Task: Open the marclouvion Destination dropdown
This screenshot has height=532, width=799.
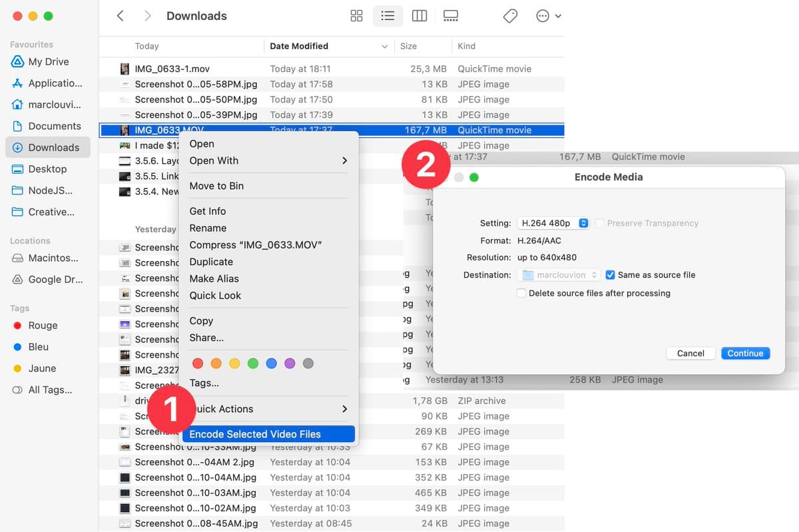Action: (x=559, y=275)
